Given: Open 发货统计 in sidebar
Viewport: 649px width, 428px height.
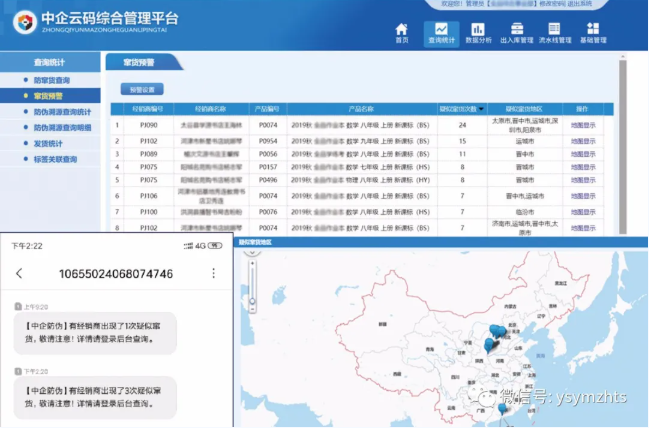Looking at the screenshot, I should tap(48, 144).
